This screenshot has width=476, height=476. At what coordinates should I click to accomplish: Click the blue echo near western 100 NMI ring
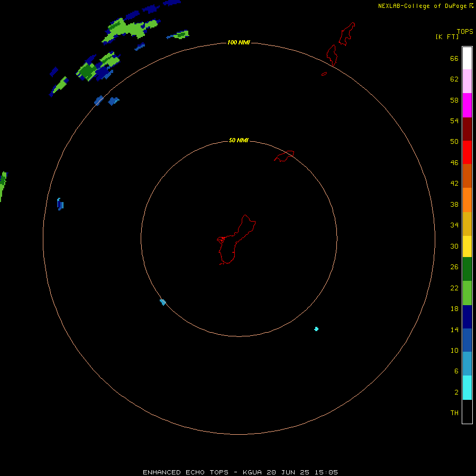tap(60, 204)
